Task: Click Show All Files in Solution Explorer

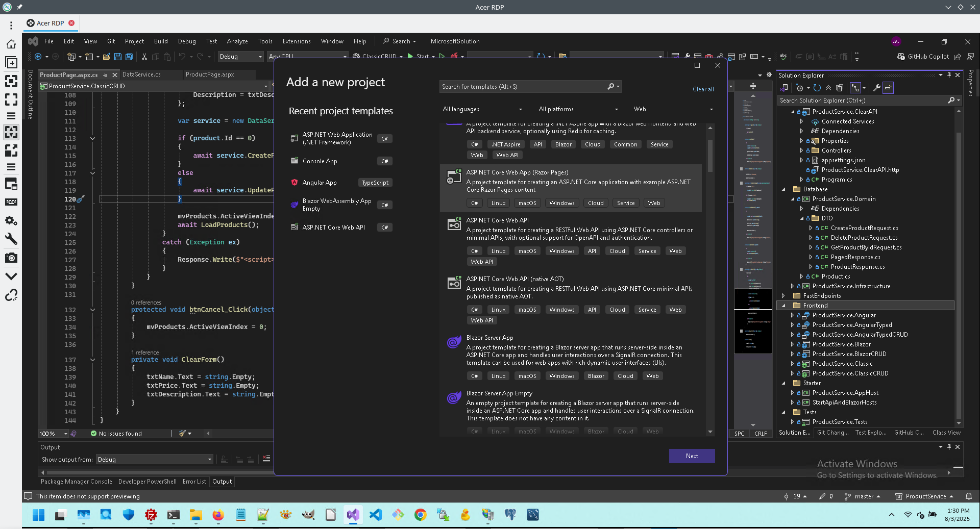Action: 840,88
